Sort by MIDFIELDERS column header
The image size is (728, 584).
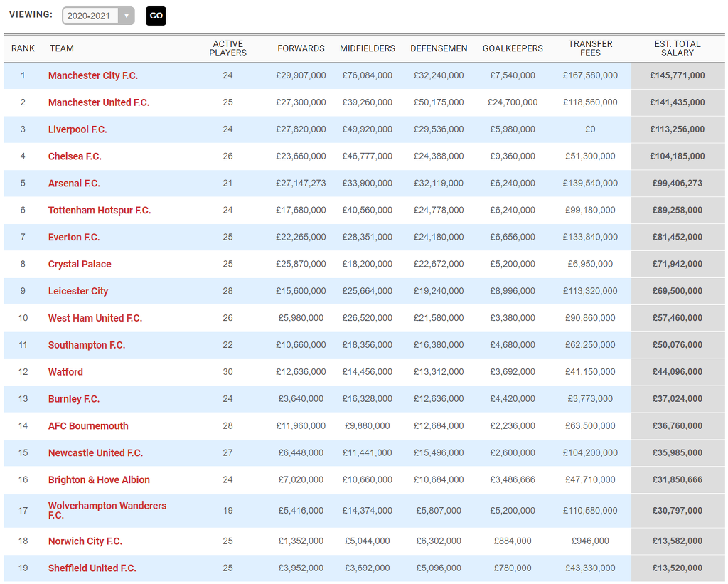pyautogui.click(x=368, y=48)
